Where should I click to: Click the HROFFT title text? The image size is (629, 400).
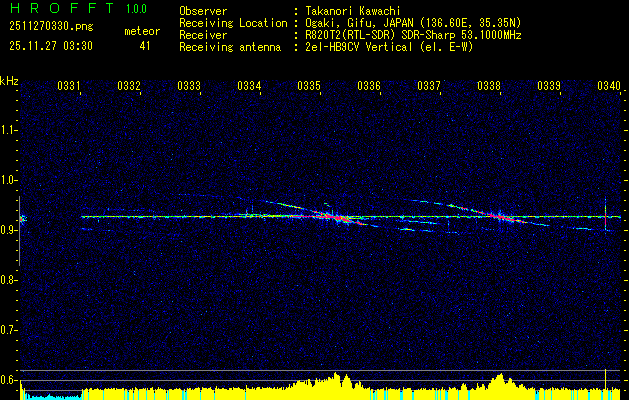coord(61,8)
